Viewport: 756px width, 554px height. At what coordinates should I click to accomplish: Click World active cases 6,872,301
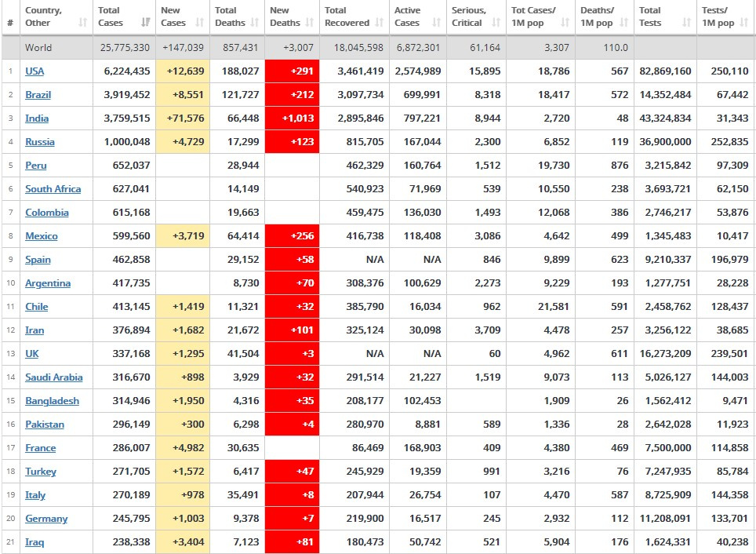coord(418,48)
